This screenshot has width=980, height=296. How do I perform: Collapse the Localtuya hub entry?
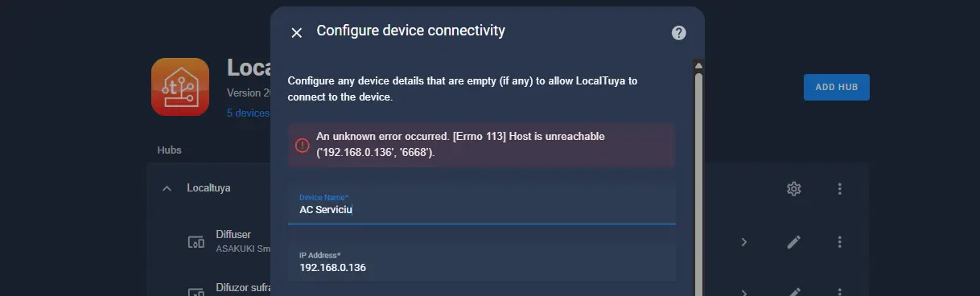coord(167,188)
